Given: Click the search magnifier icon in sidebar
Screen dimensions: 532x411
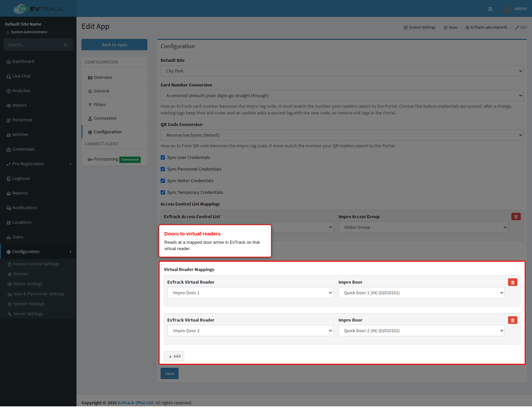Looking at the screenshot, I should [x=66, y=45].
